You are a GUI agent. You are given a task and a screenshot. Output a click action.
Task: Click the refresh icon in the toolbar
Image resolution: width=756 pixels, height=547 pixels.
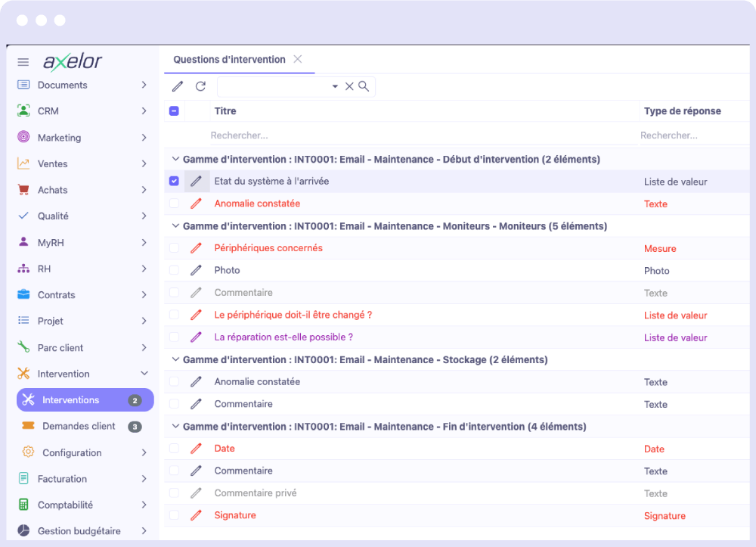(200, 86)
